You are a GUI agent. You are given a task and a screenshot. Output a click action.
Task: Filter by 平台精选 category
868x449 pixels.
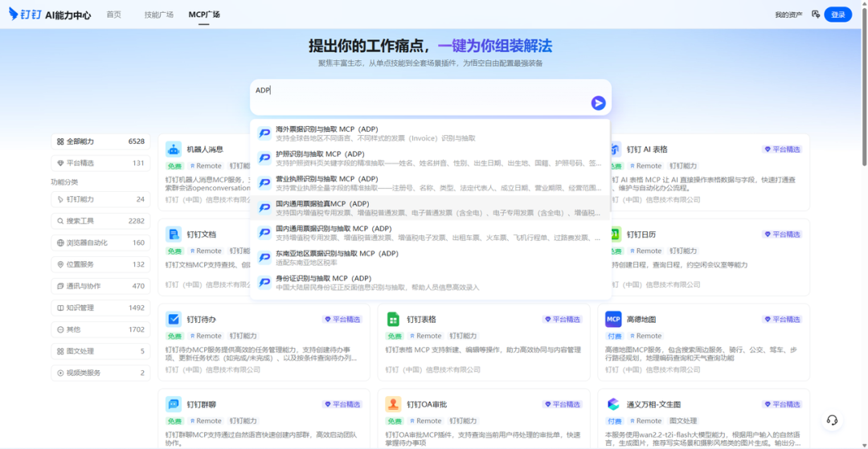point(100,163)
